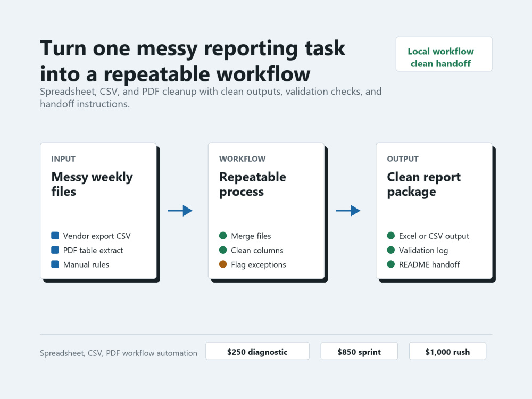Select the $850 sprint pricing button
Viewport: 532px width, 399px height.
click(x=359, y=351)
